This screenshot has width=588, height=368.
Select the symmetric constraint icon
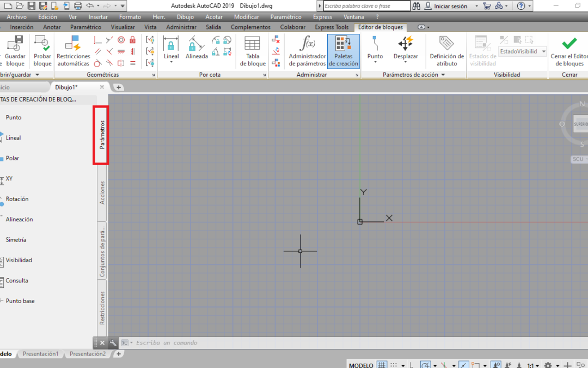[x=121, y=63]
